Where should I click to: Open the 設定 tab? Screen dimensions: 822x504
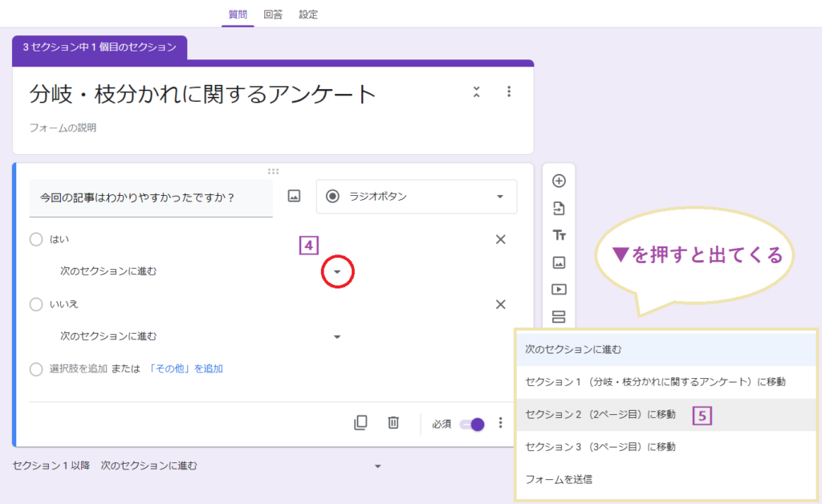click(x=308, y=14)
